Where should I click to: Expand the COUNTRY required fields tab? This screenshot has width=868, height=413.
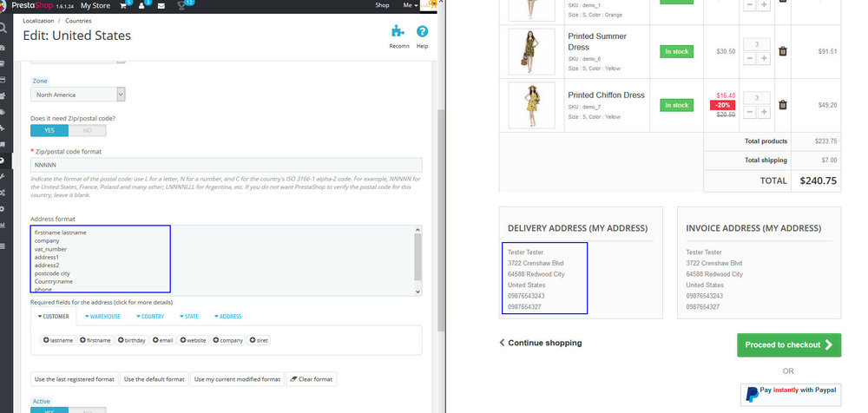150,317
